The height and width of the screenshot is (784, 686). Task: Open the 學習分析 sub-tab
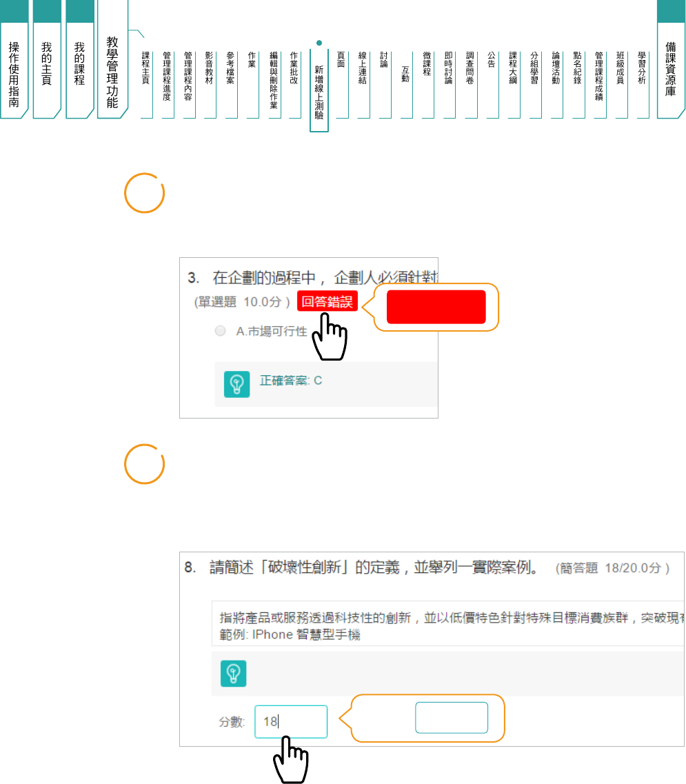(x=643, y=84)
